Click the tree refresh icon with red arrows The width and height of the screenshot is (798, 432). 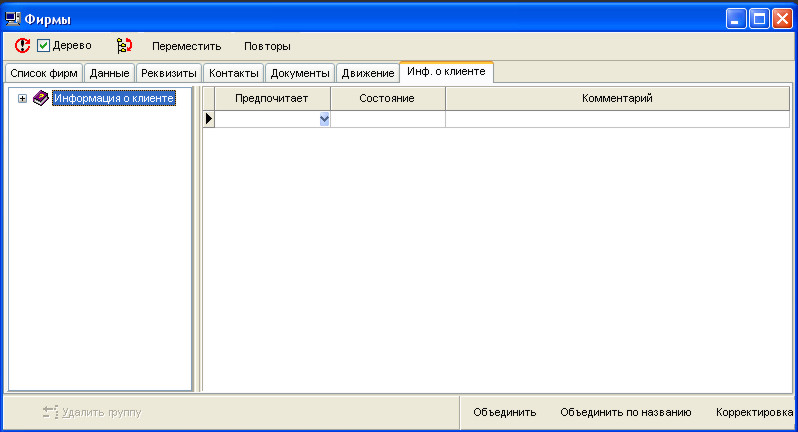(x=124, y=46)
